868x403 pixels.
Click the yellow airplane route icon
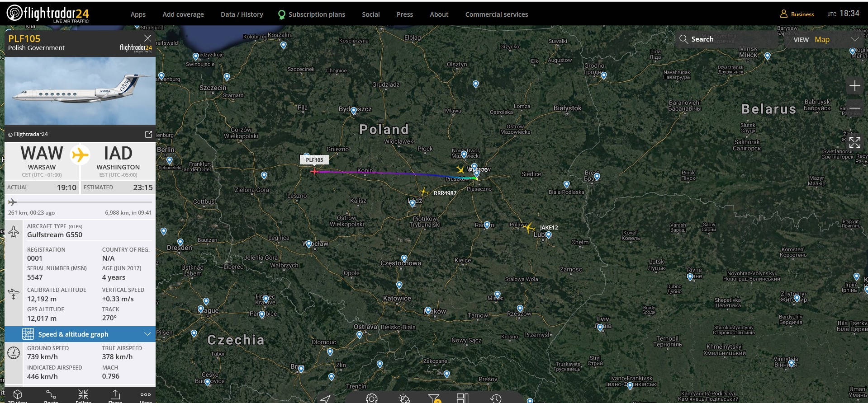(x=80, y=155)
